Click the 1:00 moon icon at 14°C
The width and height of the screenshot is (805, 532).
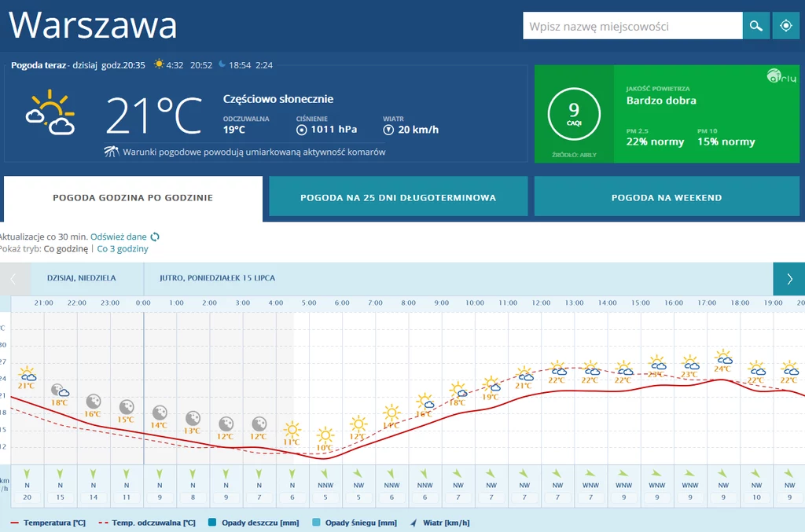[160, 413]
